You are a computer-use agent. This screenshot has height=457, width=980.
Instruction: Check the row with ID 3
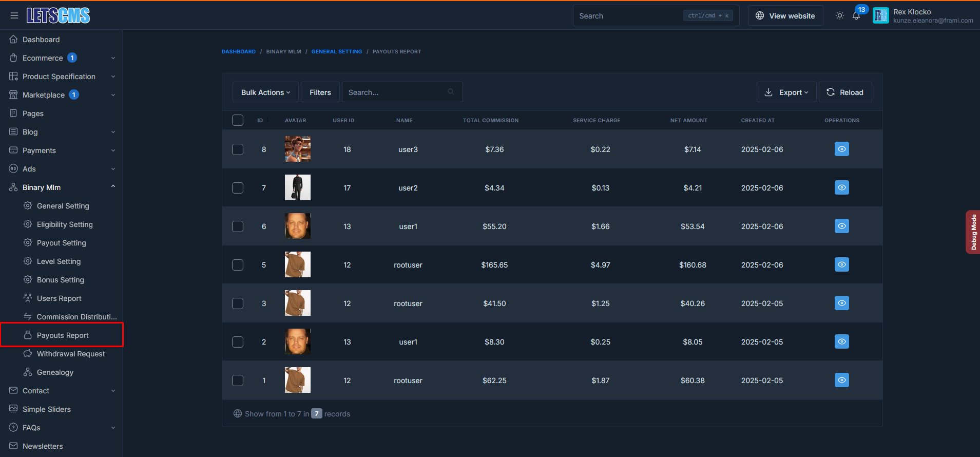pyautogui.click(x=238, y=303)
